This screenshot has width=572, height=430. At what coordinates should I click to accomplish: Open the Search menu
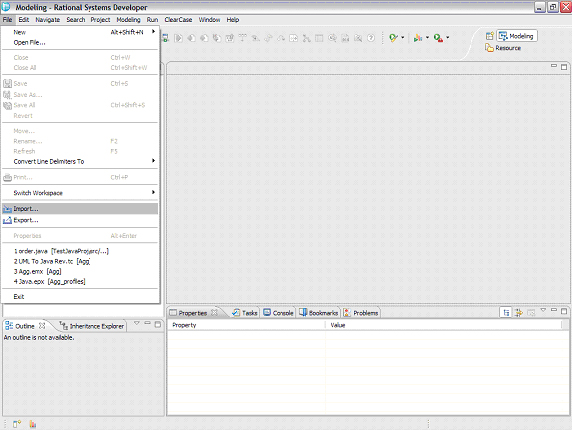76,20
